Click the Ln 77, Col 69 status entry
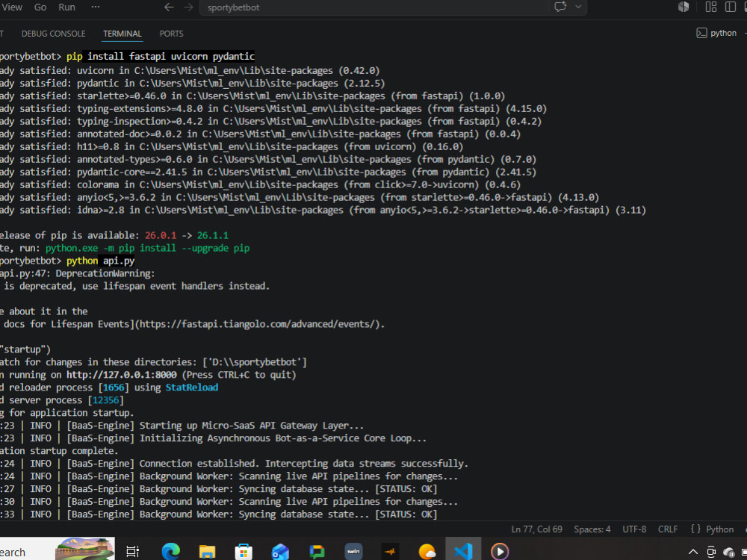 [537, 529]
